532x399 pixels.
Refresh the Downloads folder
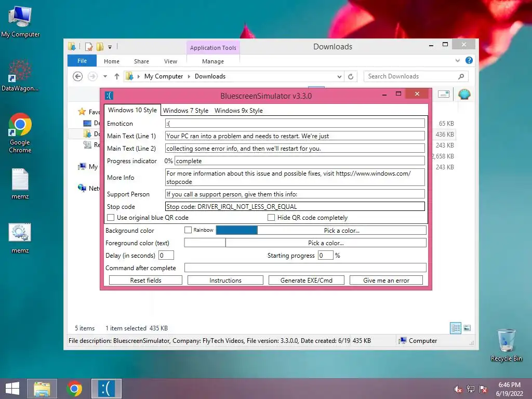(x=351, y=76)
